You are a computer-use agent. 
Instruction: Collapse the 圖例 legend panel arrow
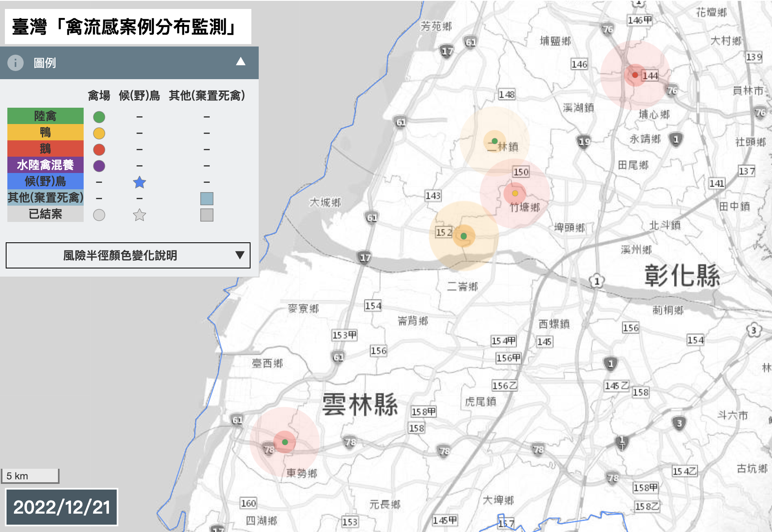pyautogui.click(x=241, y=62)
